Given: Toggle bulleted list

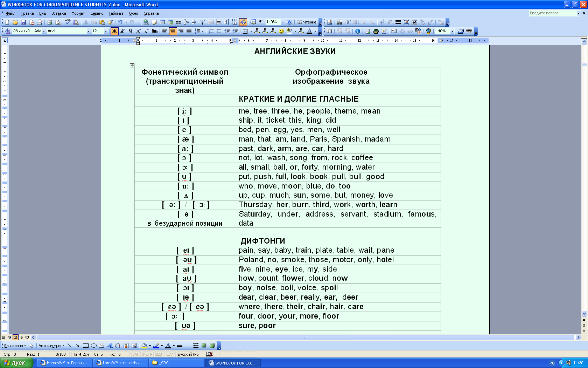Looking at the screenshot, I should point(219,31).
